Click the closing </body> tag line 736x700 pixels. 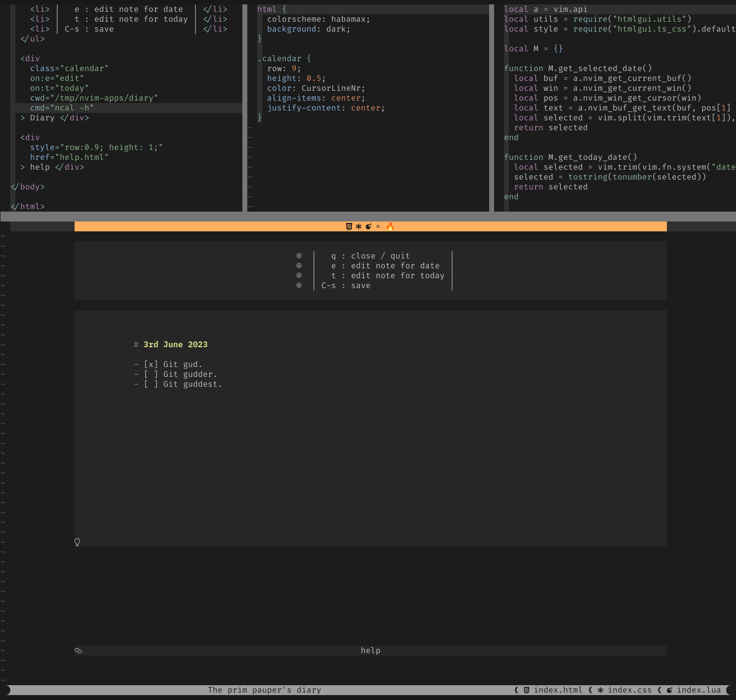28,187
